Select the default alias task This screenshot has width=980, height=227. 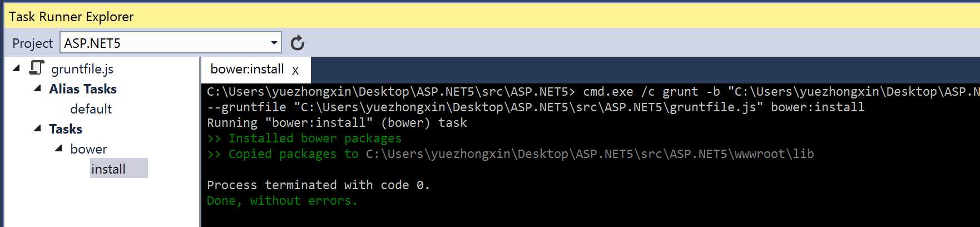pyautogui.click(x=91, y=109)
